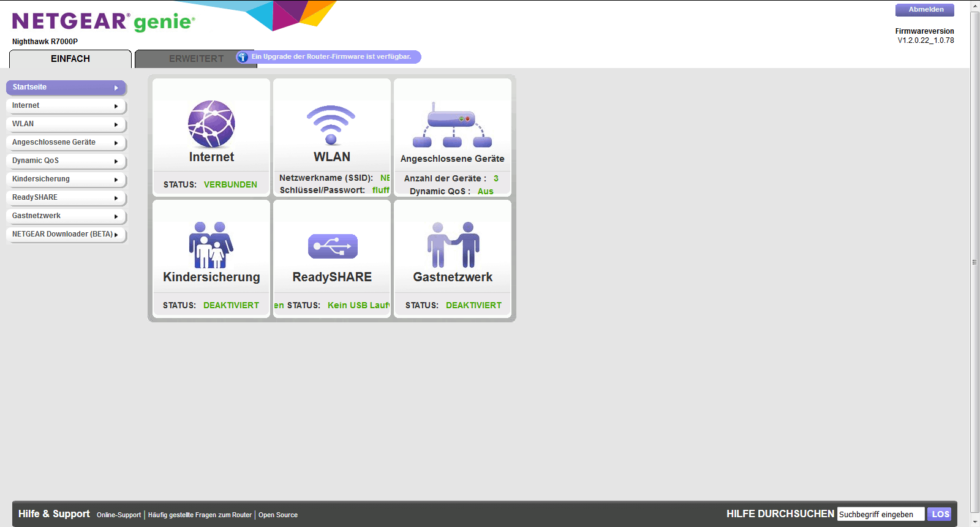Select Startseite in the sidebar

coord(66,88)
